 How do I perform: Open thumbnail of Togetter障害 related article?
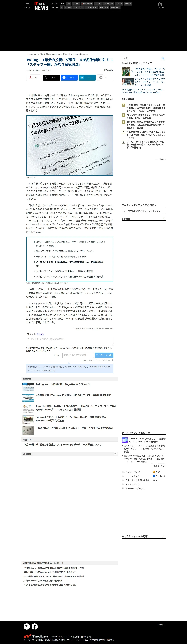28,409
